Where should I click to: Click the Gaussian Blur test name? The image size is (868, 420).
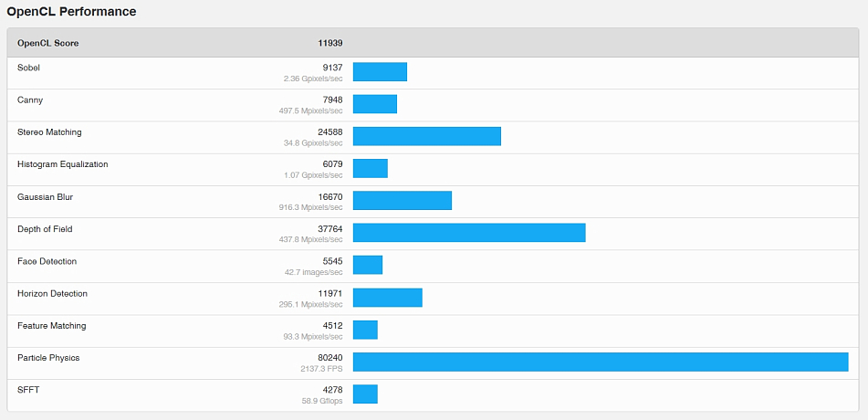pos(45,197)
